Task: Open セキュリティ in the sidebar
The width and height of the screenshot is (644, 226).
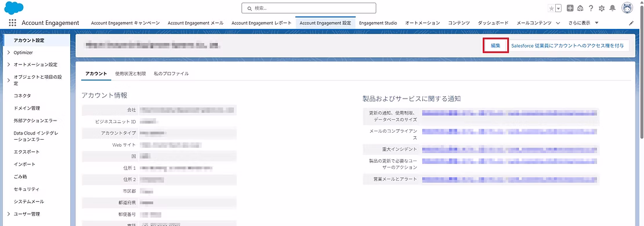Action: pyautogui.click(x=27, y=189)
